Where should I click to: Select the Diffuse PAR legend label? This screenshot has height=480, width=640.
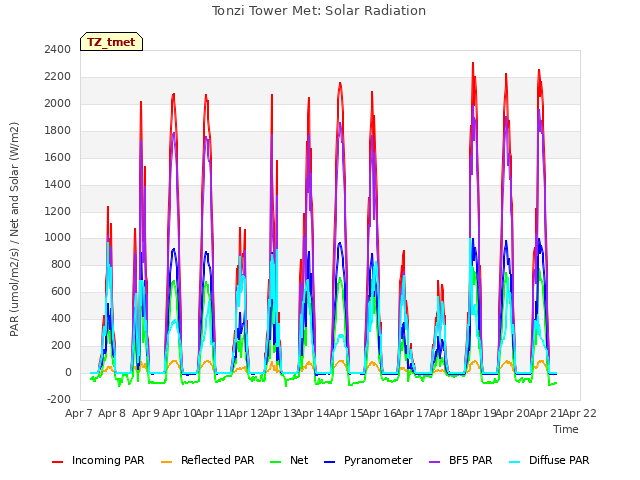point(559,460)
